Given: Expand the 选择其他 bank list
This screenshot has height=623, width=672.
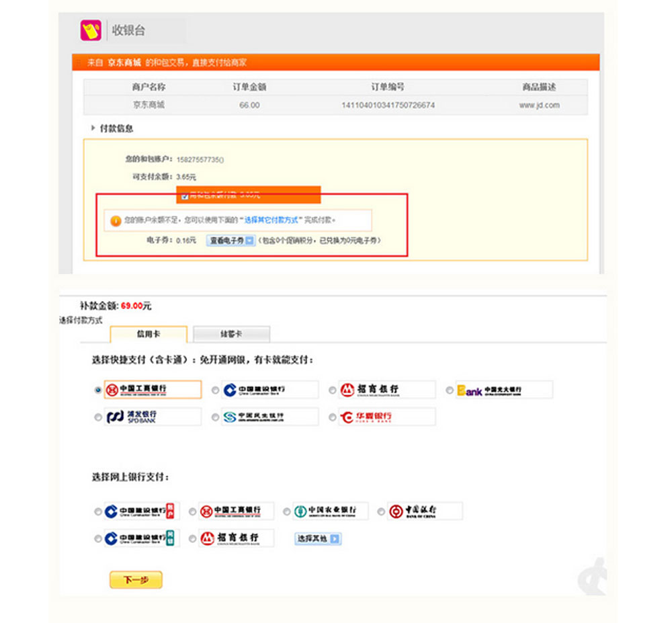Looking at the screenshot, I should (318, 538).
